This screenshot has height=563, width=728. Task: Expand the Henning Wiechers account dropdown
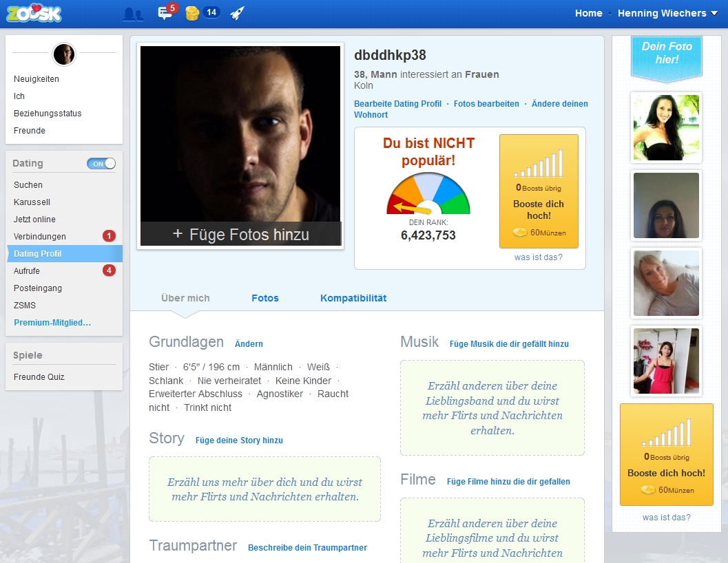(x=667, y=13)
